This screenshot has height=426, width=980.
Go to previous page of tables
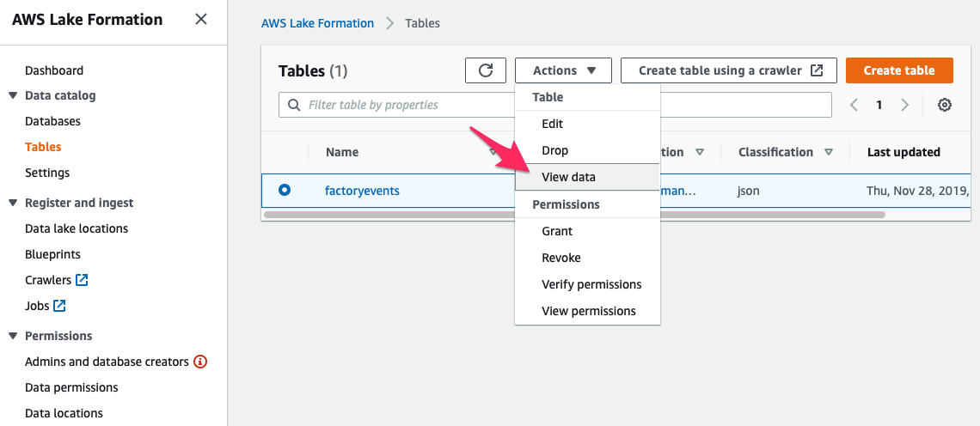coord(854,105)
